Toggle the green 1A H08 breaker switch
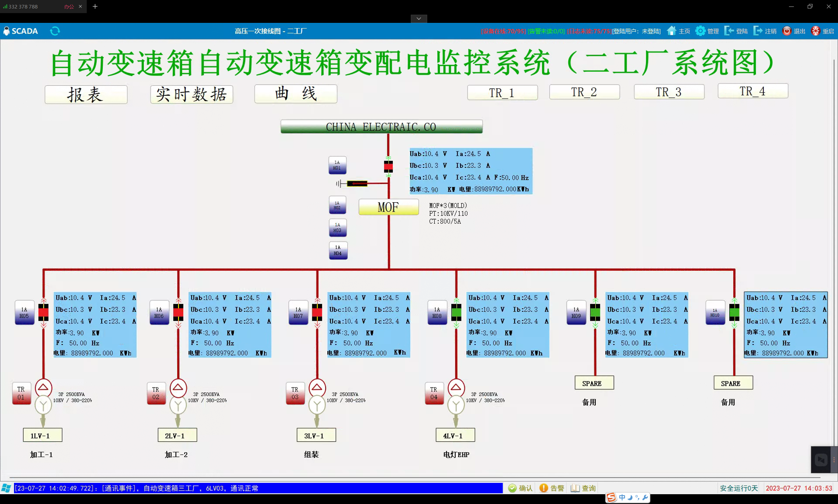 tap(456, 313)
